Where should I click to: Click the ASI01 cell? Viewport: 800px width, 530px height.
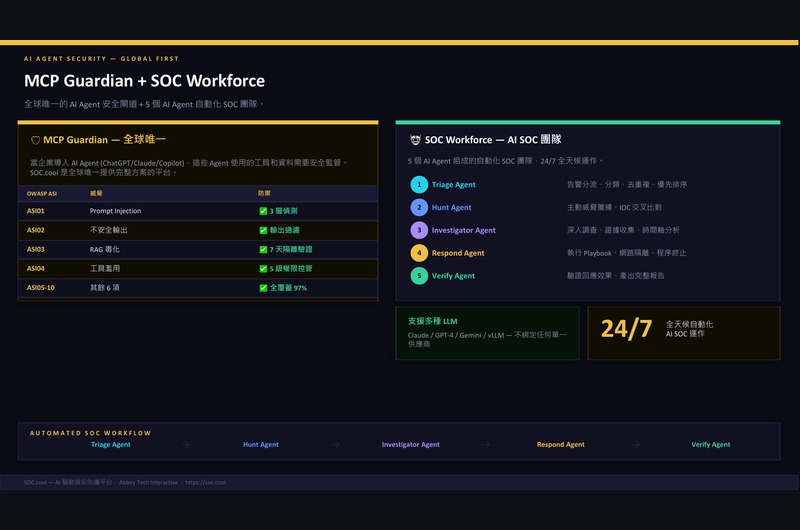tap(36, 211)
